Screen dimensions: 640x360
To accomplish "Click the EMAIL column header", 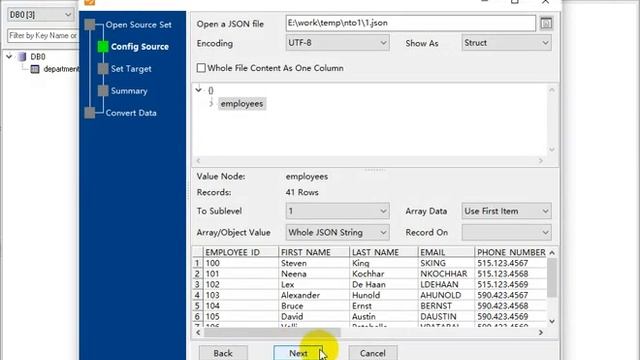I will [447, 252].
